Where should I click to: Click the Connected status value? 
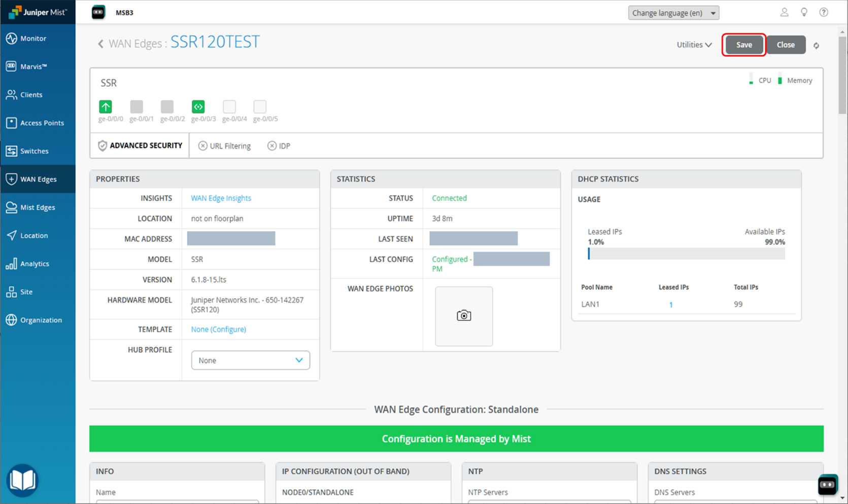[x=449, y=198]
